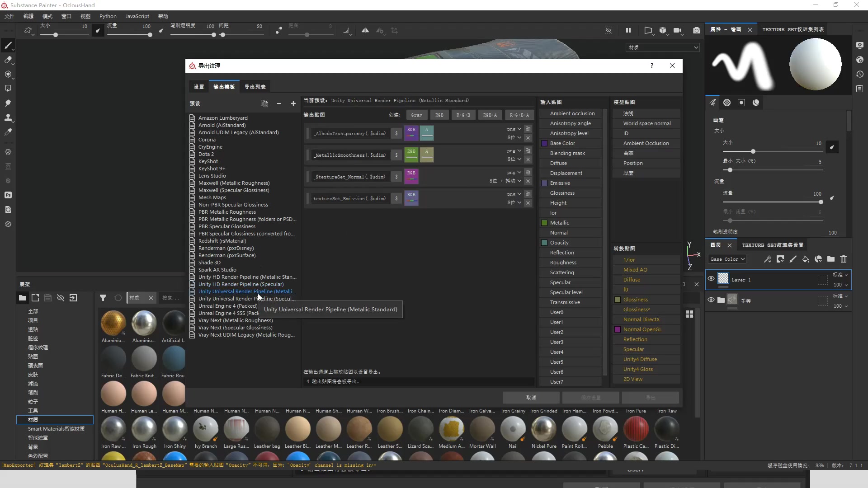Select the Paint brush tool
The height and width of the screenshot is (488, 868).
9,45
